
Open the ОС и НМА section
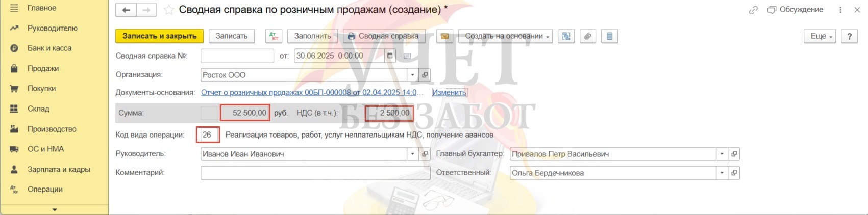pos(45,149)
